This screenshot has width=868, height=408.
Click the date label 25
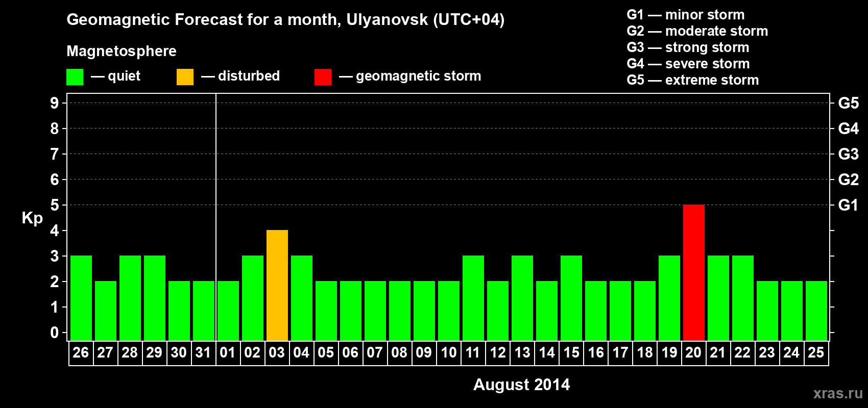(816, 353)
